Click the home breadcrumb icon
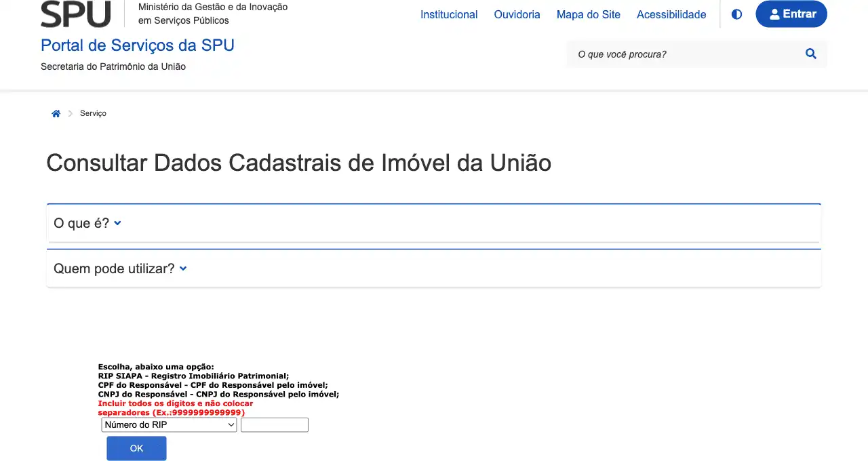This screenshot has height=461, width=868. (x=56, y=114)
